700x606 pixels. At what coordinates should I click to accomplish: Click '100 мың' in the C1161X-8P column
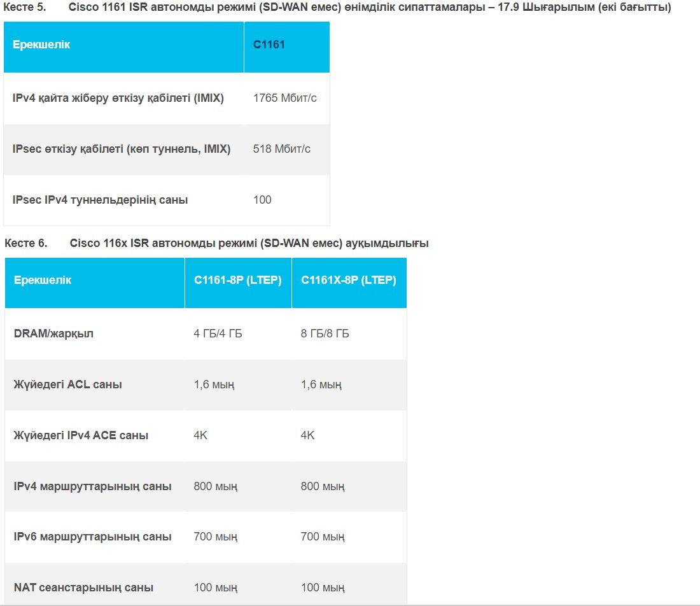(x=323, y=588)
